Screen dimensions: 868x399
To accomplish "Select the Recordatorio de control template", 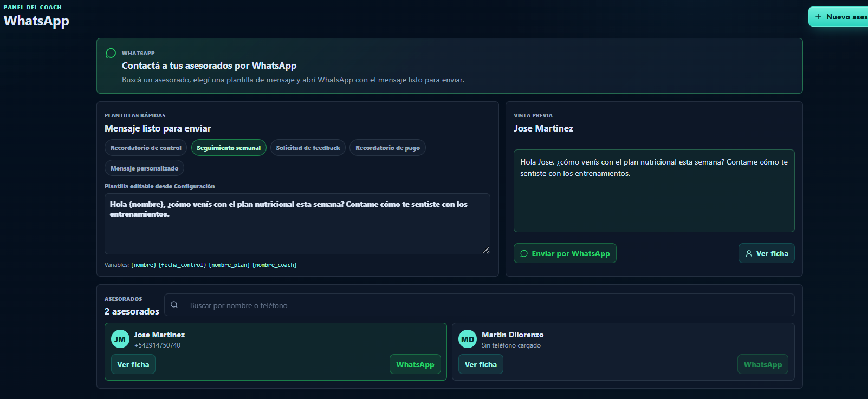I will [146, 148].
